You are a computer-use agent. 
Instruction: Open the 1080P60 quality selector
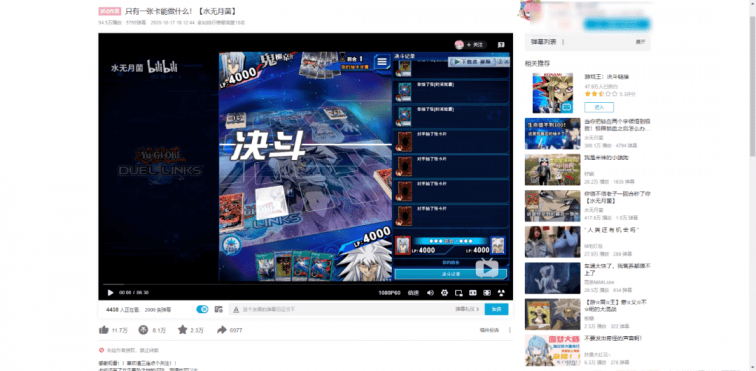click(389, 293)
